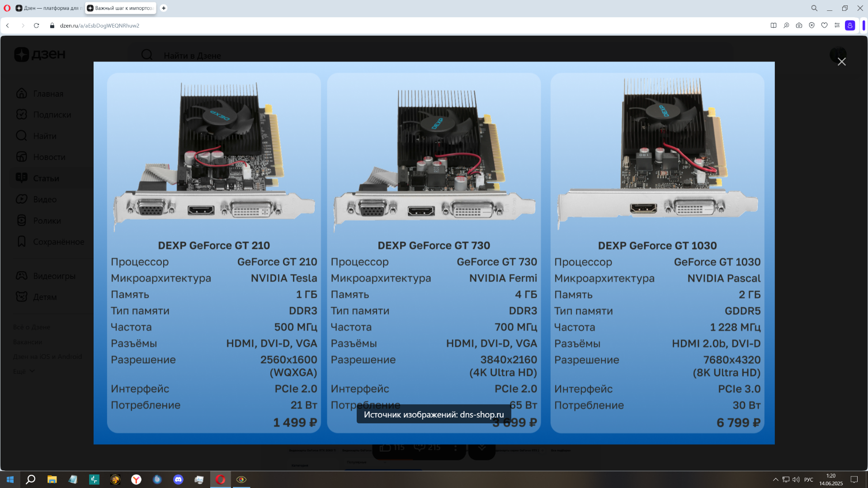Image resolution: width=868 pixels, height=488 pixels.
Task: Open Видеоигры in the sidebar
Action: coord(46,276)
